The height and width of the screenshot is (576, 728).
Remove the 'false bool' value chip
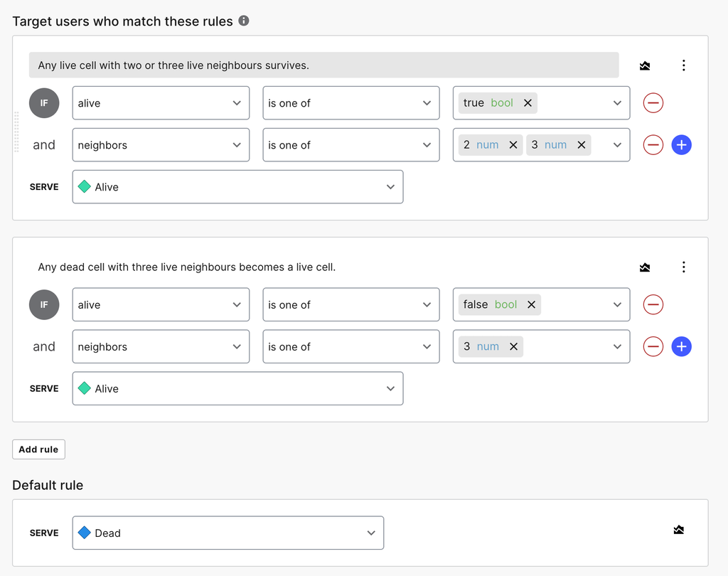(x=531, y=305)
